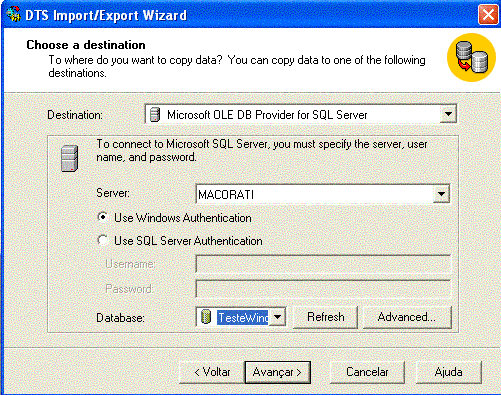Open Advanced... settings
The image size is (501, 395).
tap(407, 317)
